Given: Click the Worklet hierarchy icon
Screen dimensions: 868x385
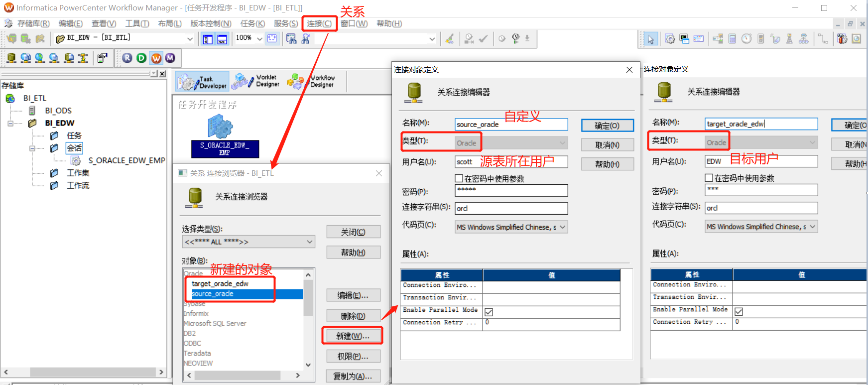Looking at the screenshot, I should tap(803, 39).
